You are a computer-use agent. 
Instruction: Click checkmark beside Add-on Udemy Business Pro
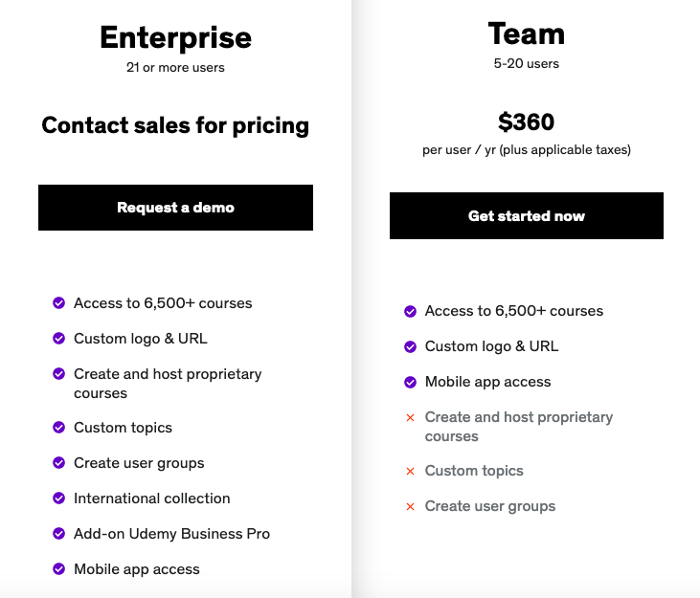[x=58, y=534]
